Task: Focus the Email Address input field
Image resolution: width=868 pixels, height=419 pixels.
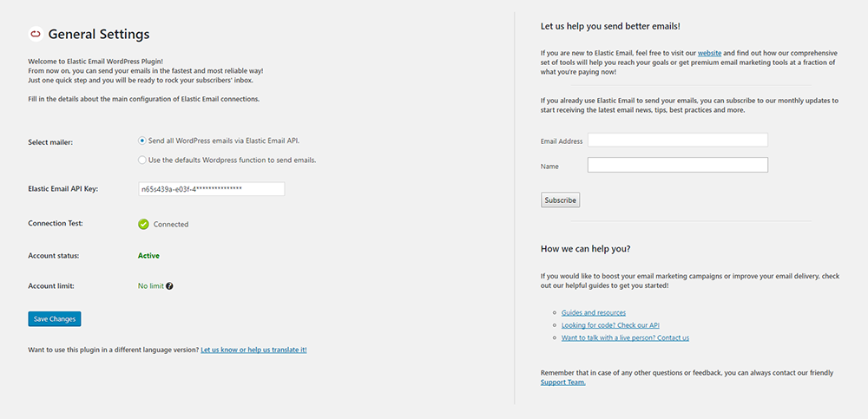Action: pos(677,140)
